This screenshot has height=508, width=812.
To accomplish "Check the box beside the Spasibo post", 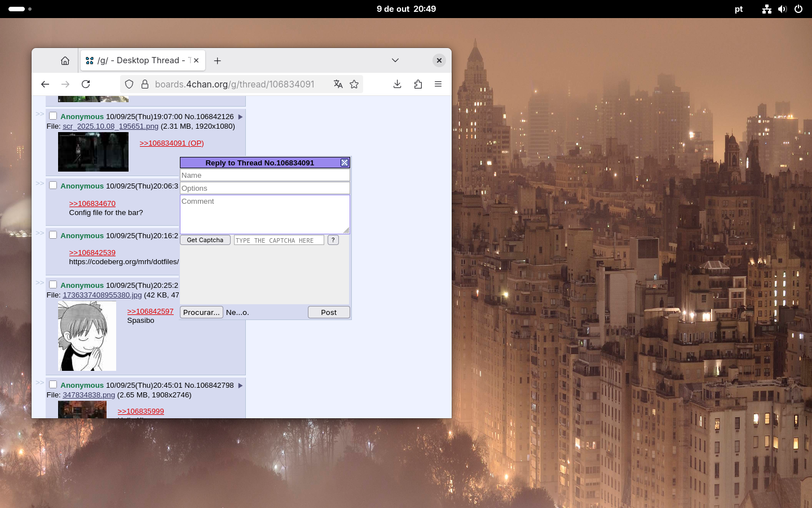I will point(53,284).
